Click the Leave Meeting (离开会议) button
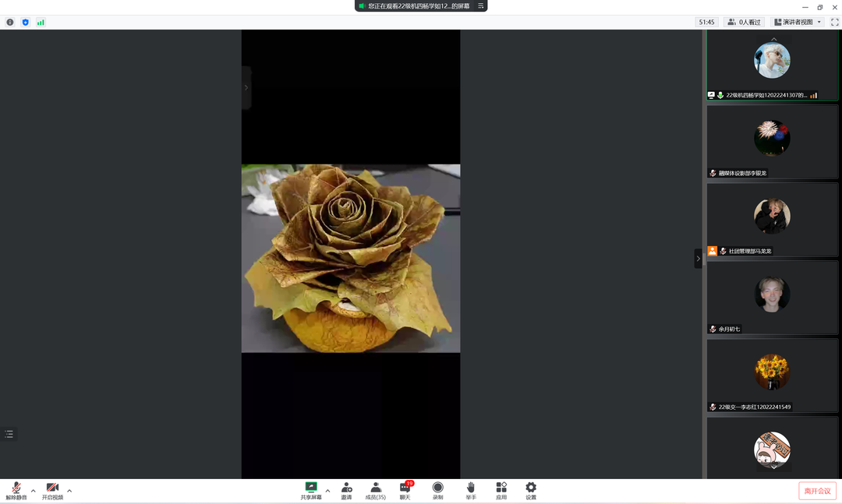Viewport: 842px width, 504px height. (817, 491)
